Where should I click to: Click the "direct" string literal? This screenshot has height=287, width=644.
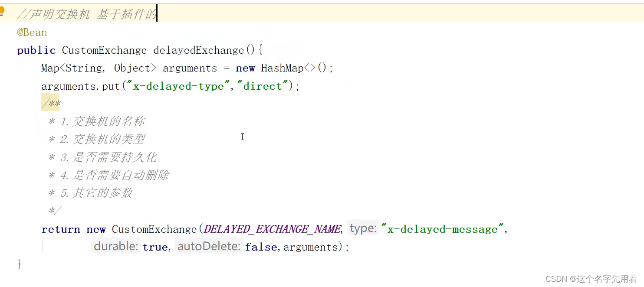click(x=263, y=86)
